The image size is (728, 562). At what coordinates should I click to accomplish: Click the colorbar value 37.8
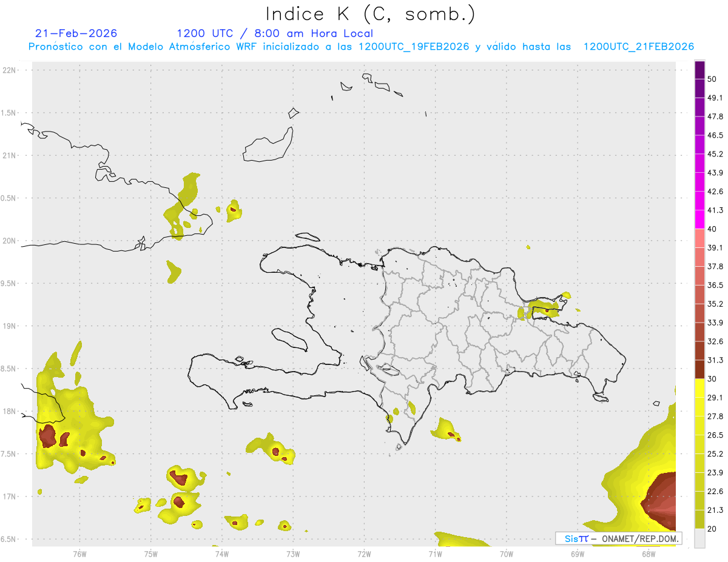[715, 266]
